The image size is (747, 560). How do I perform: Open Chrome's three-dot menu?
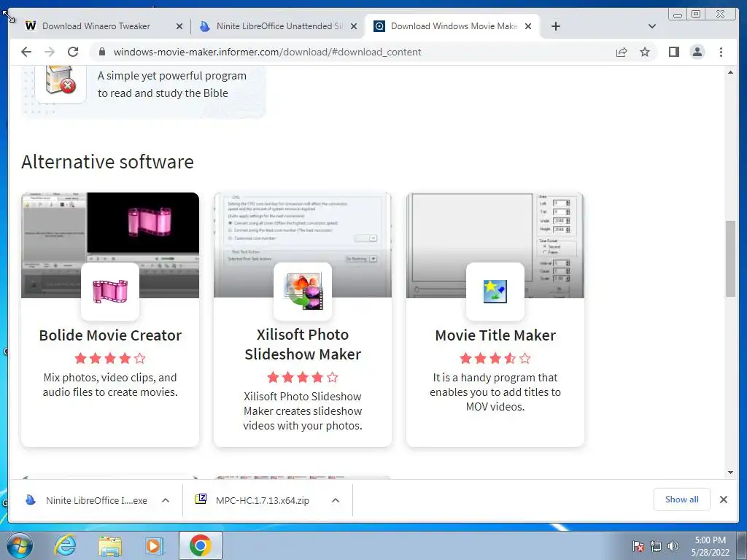pyautogui.click(x=721, y=52)
